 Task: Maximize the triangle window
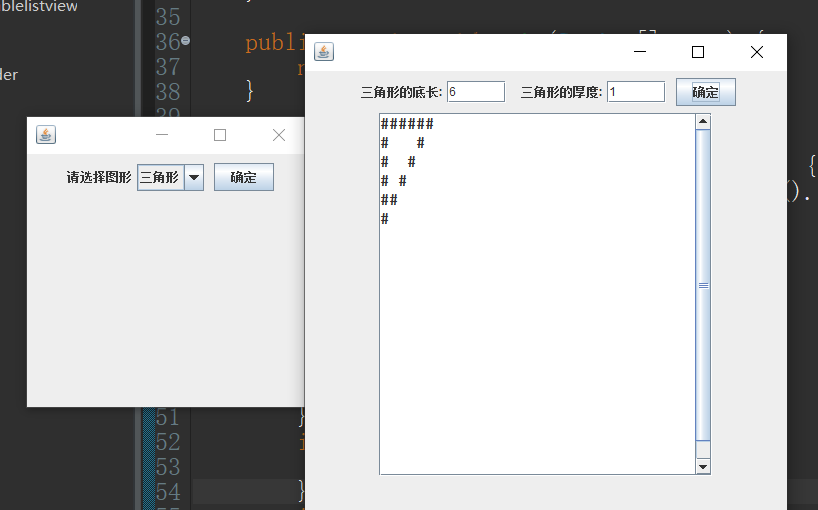(698, 52)
